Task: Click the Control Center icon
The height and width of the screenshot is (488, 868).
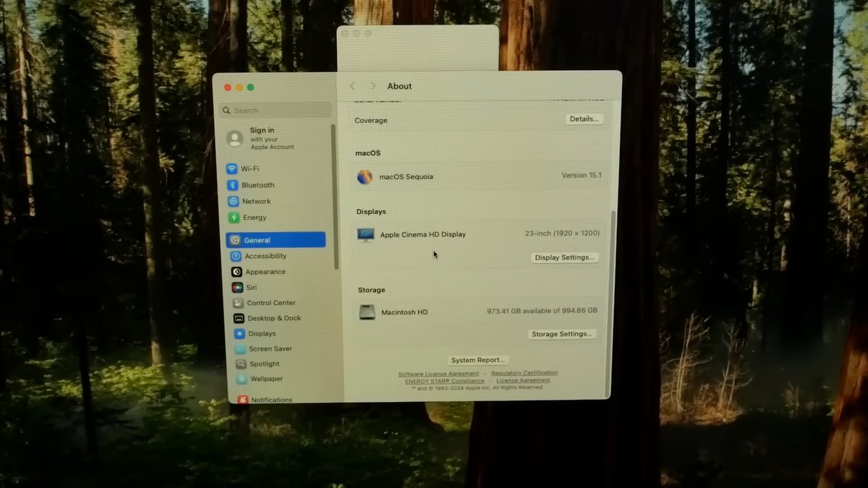Action: pos(238,303)
